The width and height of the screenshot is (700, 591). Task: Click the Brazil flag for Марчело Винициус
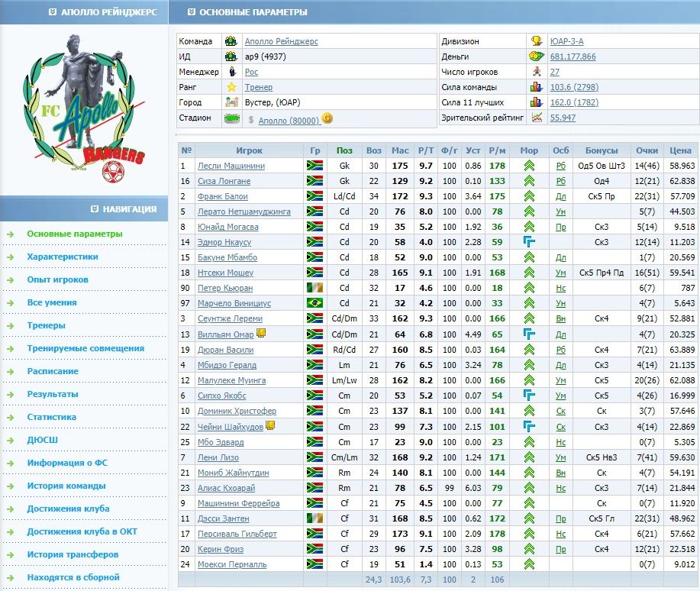pos(315,303)
